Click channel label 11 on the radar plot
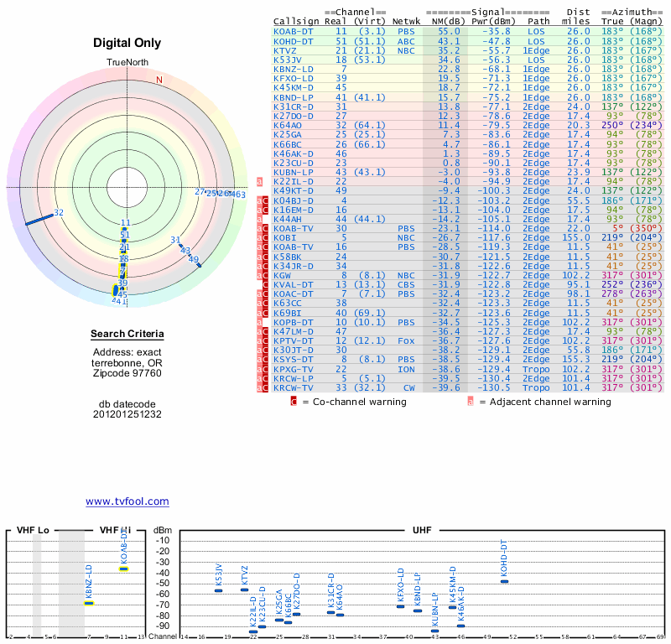671x644 pixels. click(125, 222)
